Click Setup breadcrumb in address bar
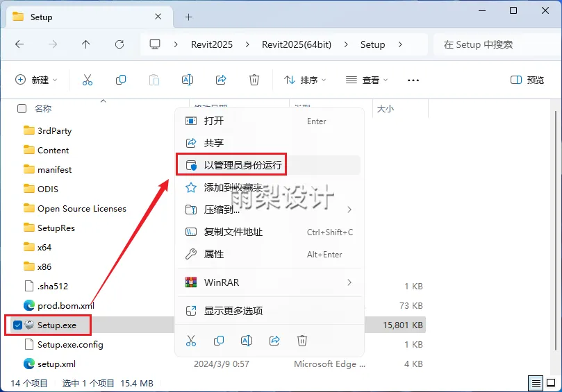This screenshot has width=562, height=392. (373, 44)
